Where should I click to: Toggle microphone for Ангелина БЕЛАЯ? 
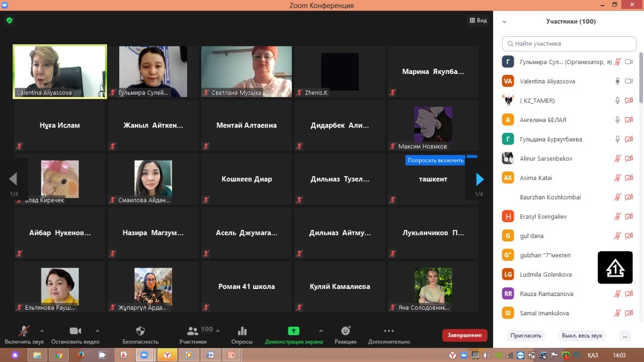coord(617,120)
